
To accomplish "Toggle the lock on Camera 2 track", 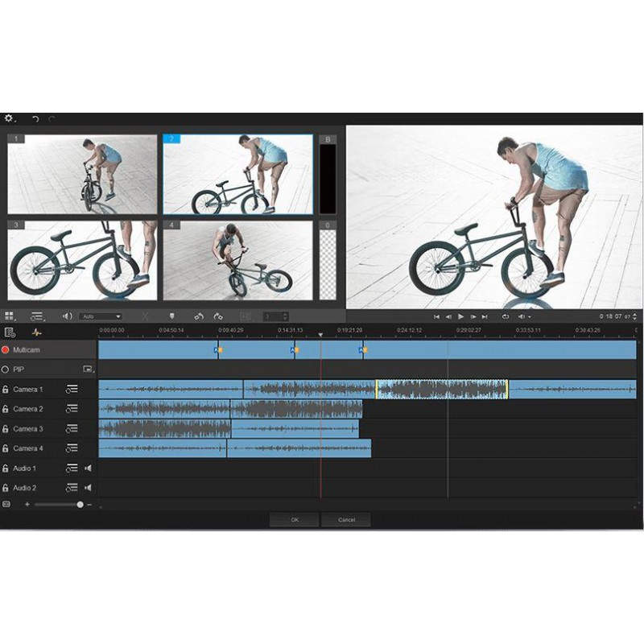I will (x=6, y=409).
